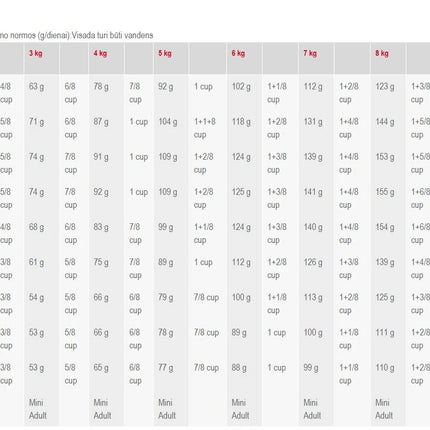Click the 7 kg column header
Screen dimensions: 430x430
pyautogui.click(x=310, y=53)
